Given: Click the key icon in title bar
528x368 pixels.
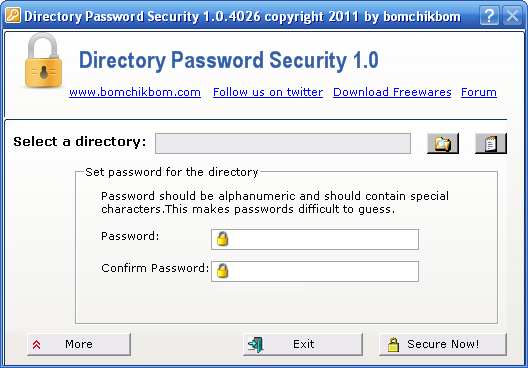Looking at the screenshot, I should (x=13, y=15).
